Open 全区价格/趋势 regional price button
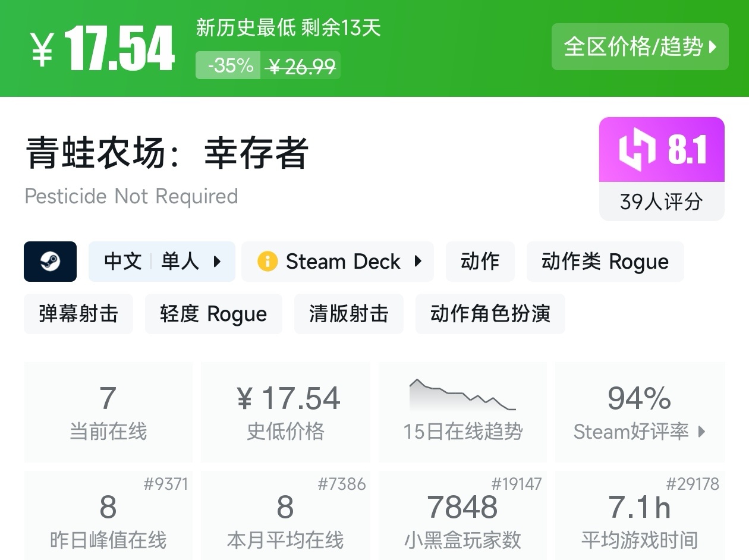Image resolution: width=749 pixels, height=560 pixels. (640, 47)
